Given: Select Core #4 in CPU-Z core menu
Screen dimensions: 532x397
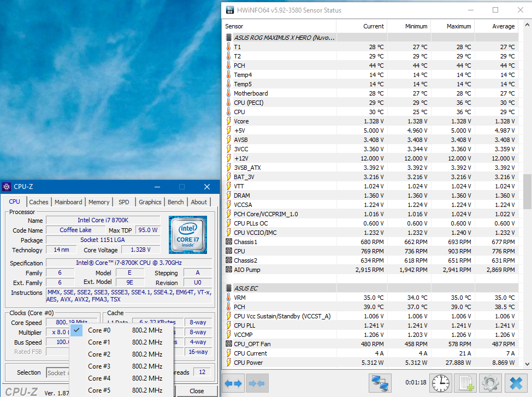Looking at the screenshot, I should [x=121, y=378].
